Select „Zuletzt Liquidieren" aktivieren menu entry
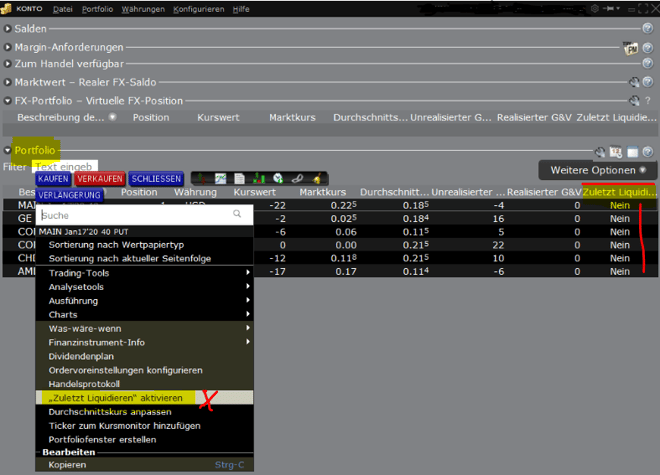The image size is (660, 475). [144, 398]
